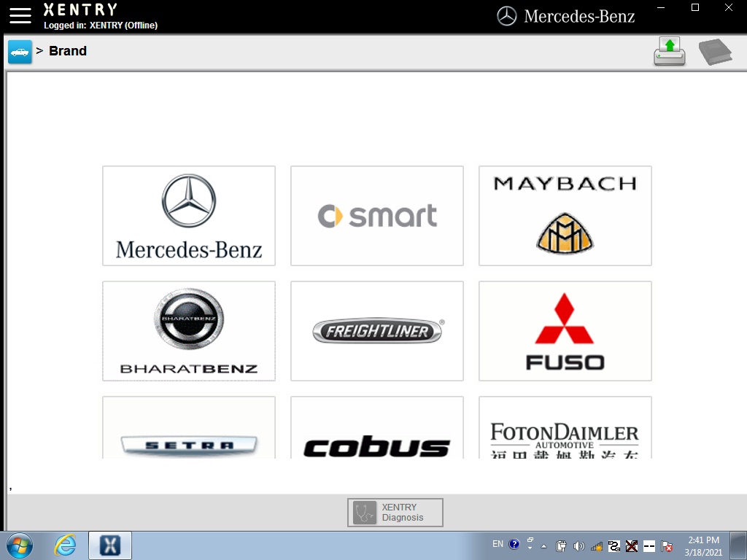Open the speaker volume tray icon
The height and width of the screenshot is (560, 747).
coord(578,545)
